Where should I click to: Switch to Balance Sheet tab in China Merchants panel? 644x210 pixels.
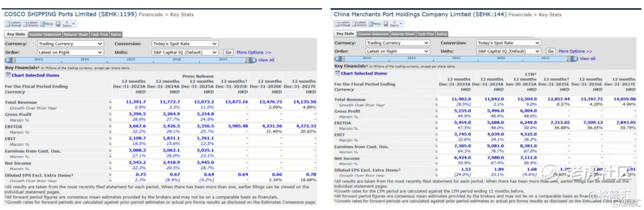coord(403,34)
